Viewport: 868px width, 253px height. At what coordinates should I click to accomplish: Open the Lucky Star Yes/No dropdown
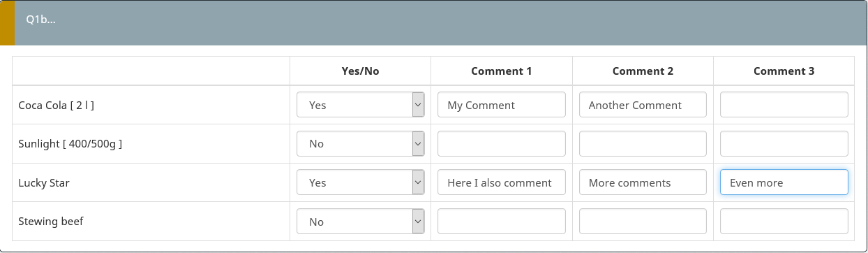coord(361,182)
